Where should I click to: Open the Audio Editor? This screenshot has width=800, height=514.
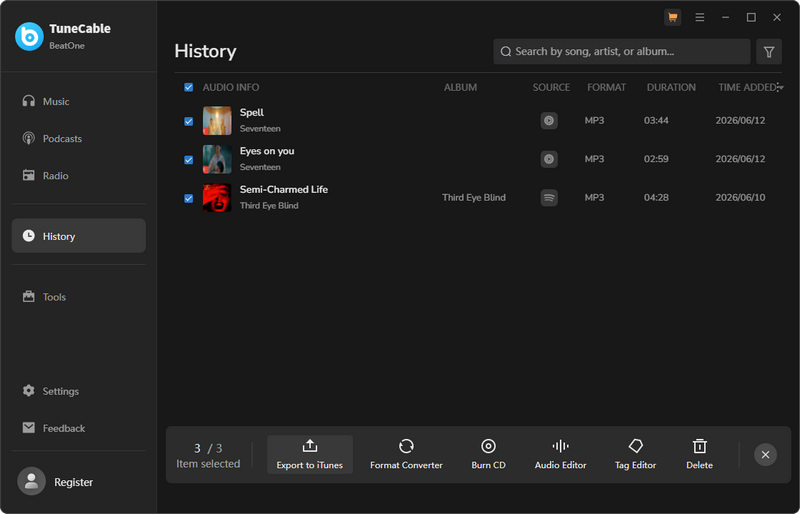point(560,454)
